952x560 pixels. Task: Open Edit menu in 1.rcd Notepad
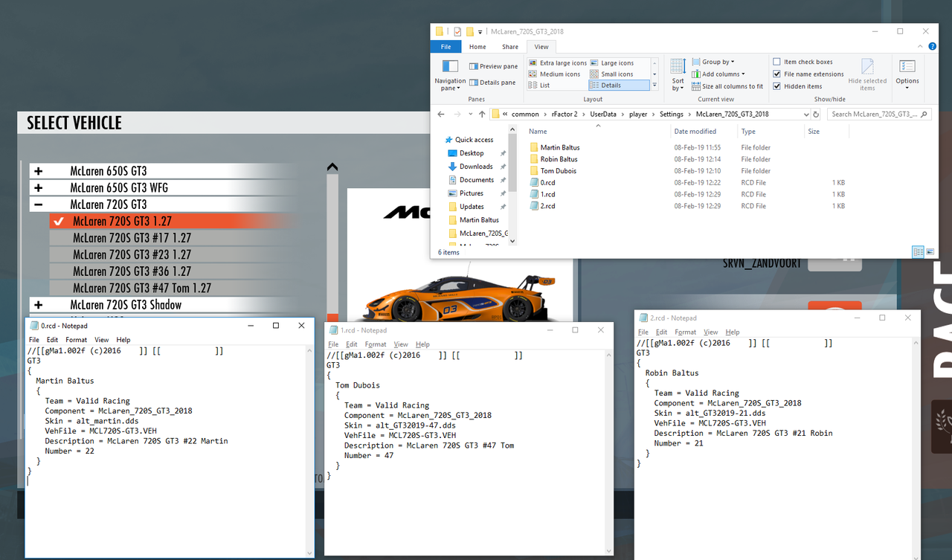351,344
